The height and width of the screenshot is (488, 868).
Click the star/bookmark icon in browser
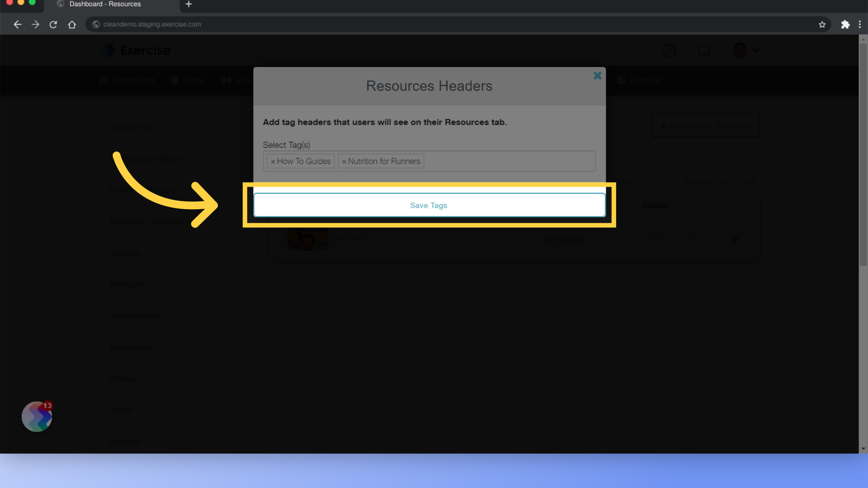(823, 24)
